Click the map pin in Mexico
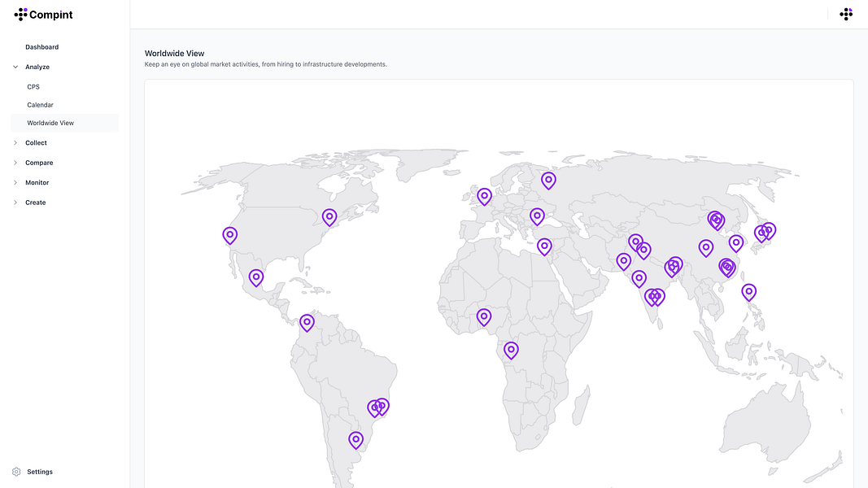This screenshot has height=488, width=868. 256,277
